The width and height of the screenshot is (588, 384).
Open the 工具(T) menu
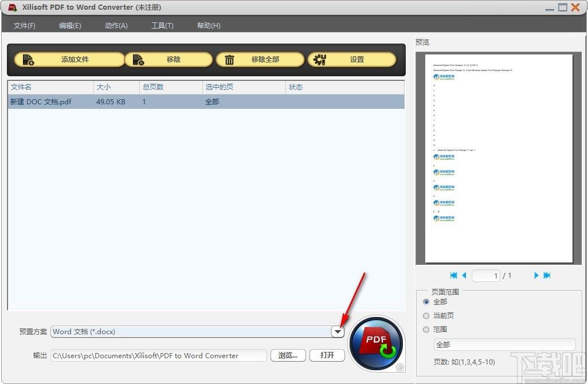point(162,25)
